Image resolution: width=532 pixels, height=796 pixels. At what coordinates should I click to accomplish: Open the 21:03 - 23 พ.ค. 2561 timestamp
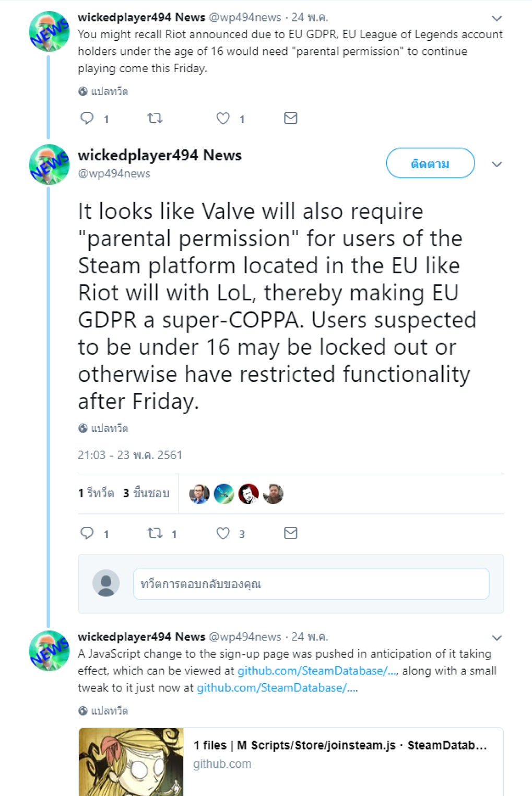[x=130, y=455]
